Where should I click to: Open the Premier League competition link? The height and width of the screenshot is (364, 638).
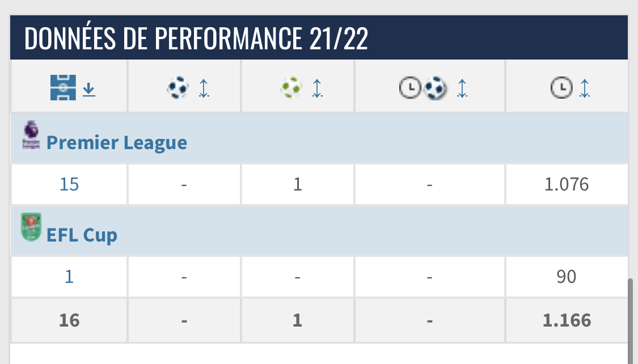[x=116, y=143]
